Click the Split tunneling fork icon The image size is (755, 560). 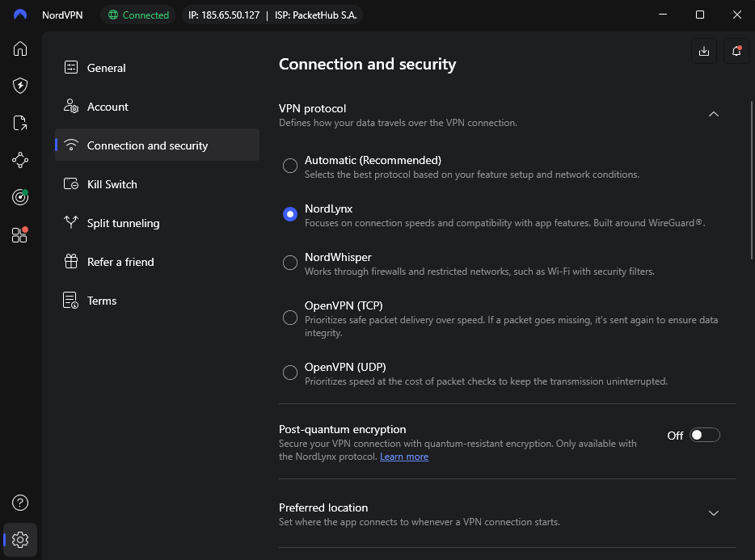tap(71, 222)
